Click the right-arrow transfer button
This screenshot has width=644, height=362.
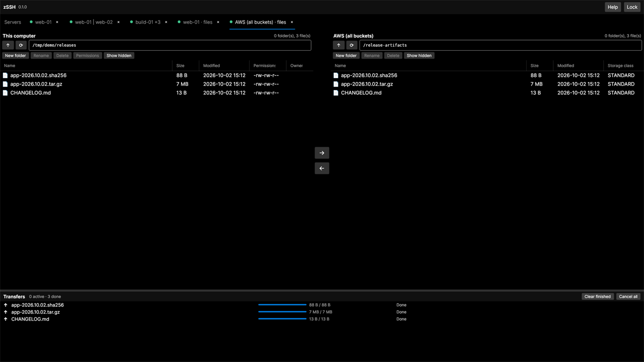[322, 153]
